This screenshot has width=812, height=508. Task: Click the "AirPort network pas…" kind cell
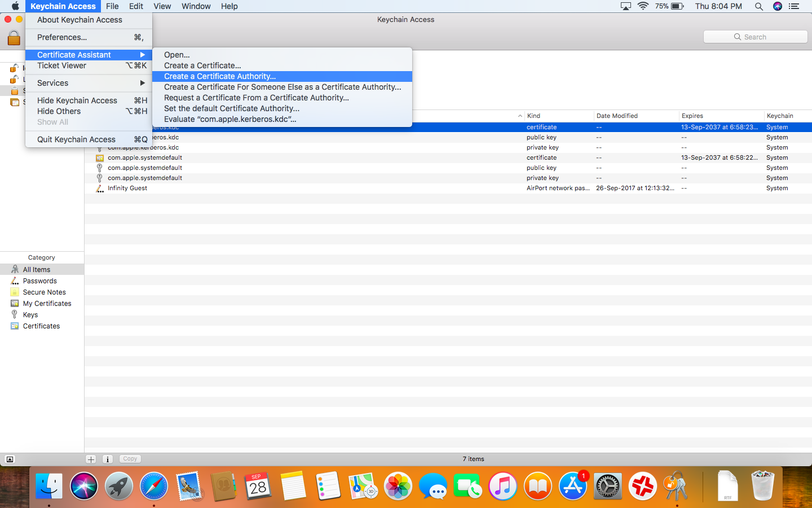[x=558, y=189]
